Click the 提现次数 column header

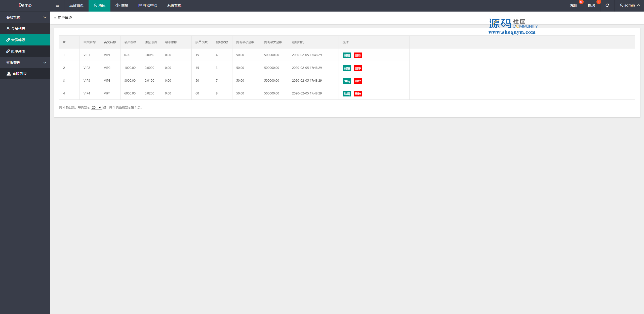[222, 42]
